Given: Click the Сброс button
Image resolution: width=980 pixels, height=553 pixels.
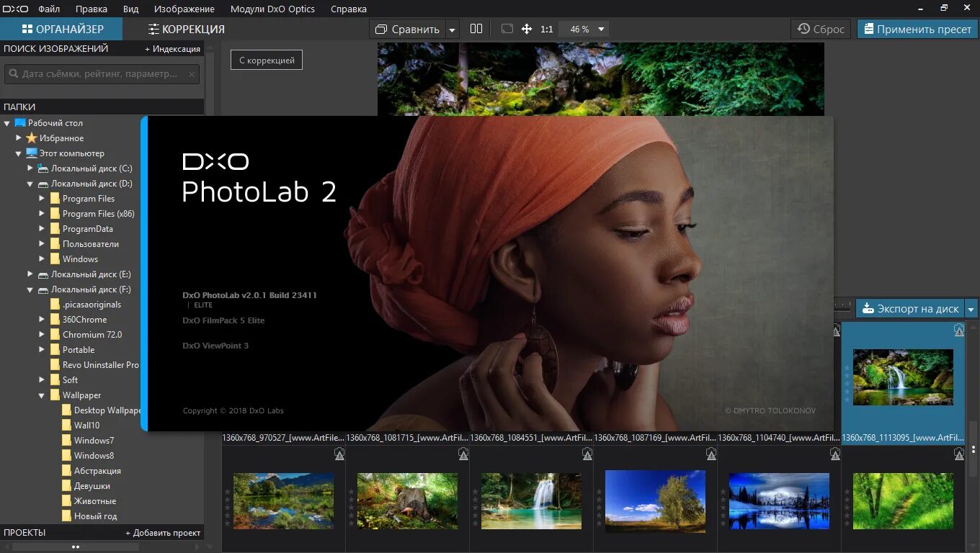Looking at the screenshot, I should pos(821,29).
